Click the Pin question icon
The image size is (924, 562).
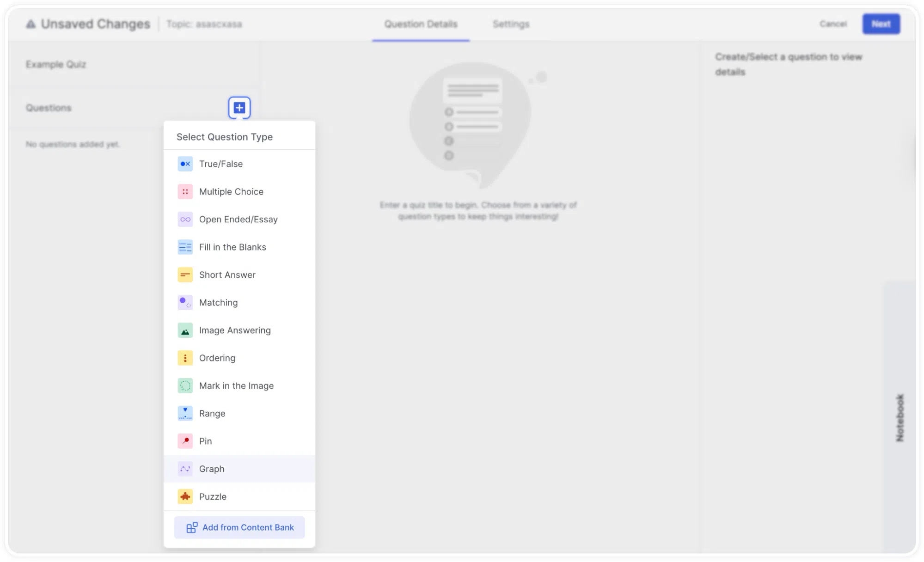tap(185, 441)
